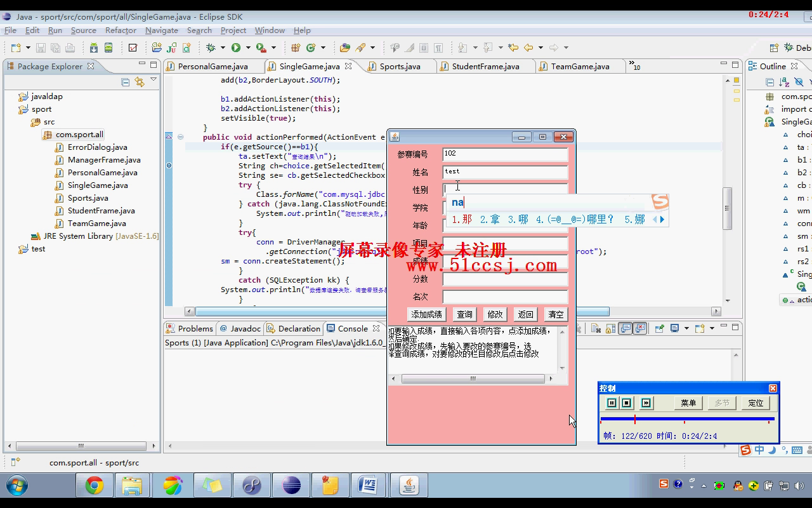The width and height of the screenshot is (812, 508).
Task: Click the code editor horizontal scrollbar
Action: (x=402, y=311)
